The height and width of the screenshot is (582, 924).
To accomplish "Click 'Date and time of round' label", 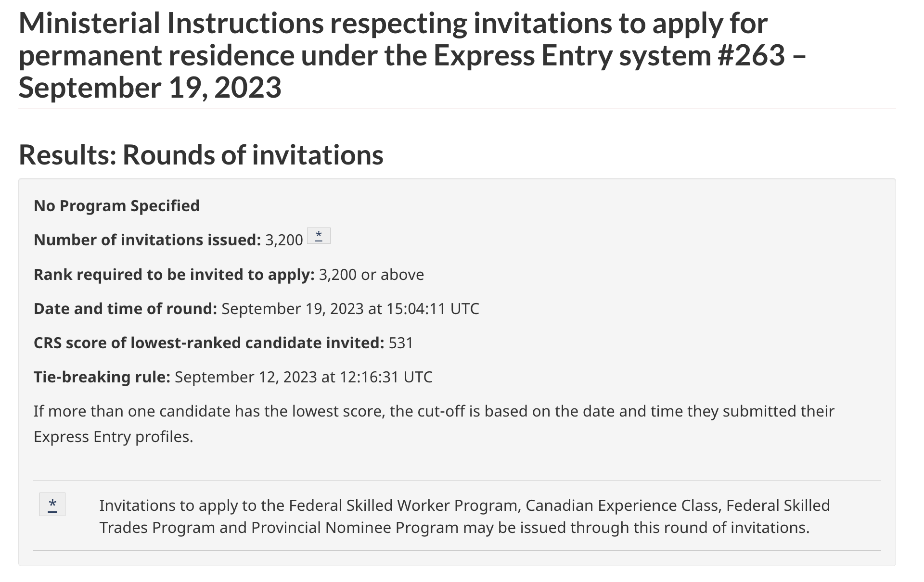I will point(126,309).
